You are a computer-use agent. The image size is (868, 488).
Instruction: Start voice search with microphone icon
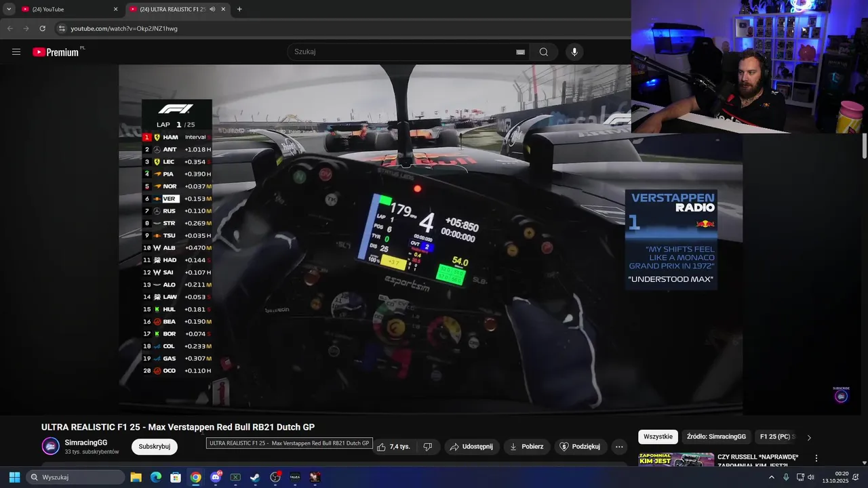tap(574, 52)
